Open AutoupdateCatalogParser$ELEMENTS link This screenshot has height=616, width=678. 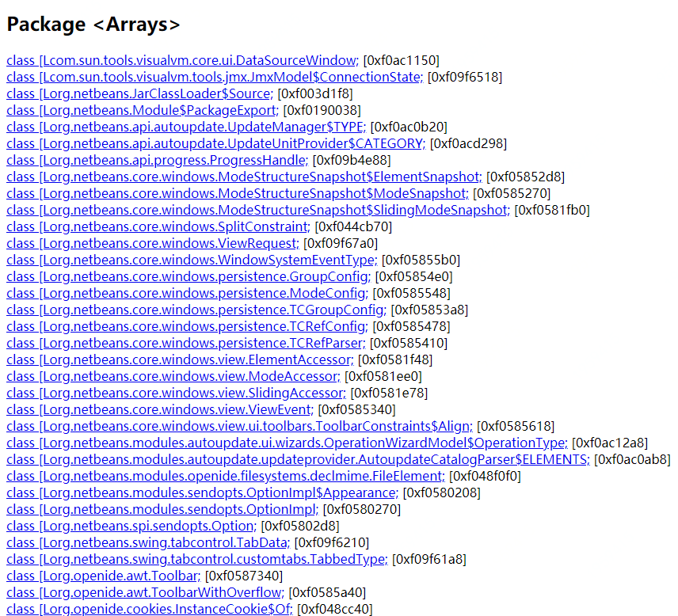coord(298,460)
